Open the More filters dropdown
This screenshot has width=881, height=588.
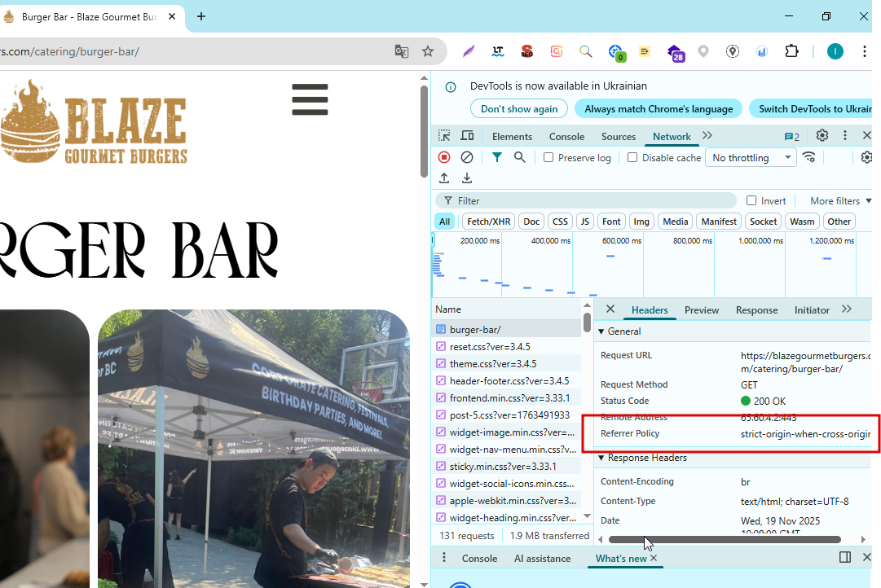click(x=840, y=200)
